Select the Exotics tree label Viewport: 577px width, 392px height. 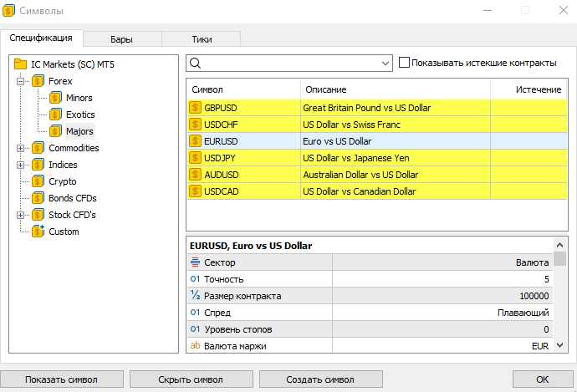click(x=80, y=115)
